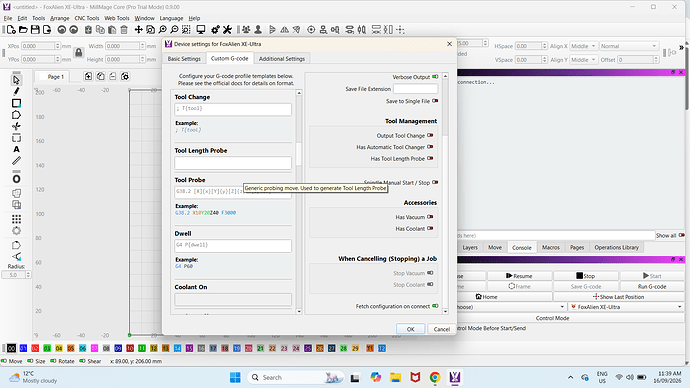Click the Stop button in control panel
Screen dimensions: 690x388
586,276
